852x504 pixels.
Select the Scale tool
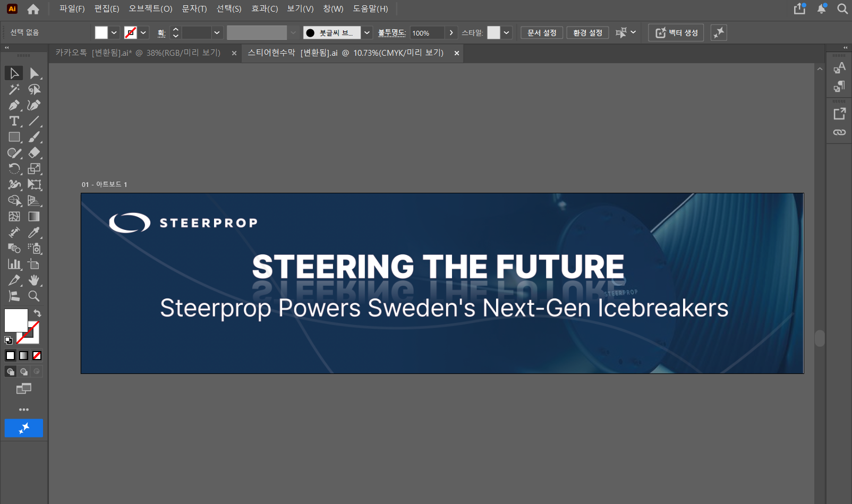tap(34, 169)
